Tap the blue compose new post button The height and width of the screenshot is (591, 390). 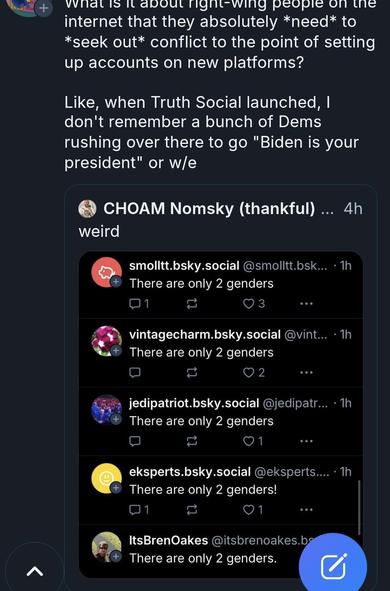pyautogui.click(x=333, y=566)
